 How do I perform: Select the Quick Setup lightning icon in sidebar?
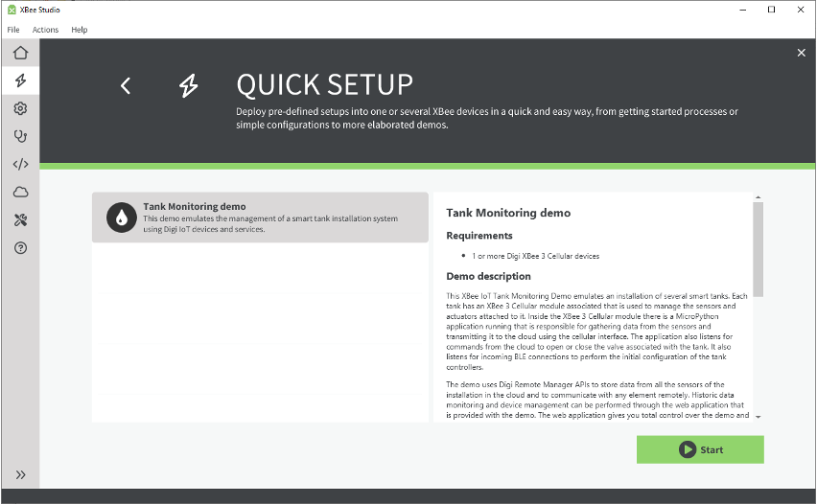pos(20,80)
